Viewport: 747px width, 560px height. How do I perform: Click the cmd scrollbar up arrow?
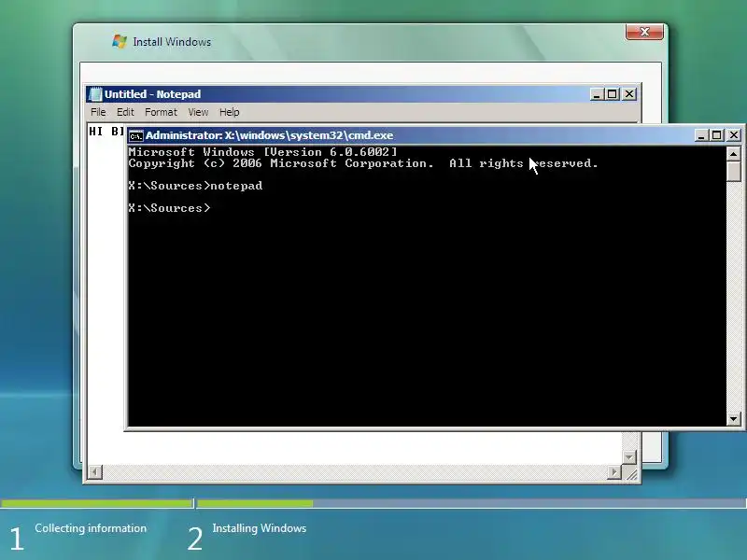coord(733,154)
